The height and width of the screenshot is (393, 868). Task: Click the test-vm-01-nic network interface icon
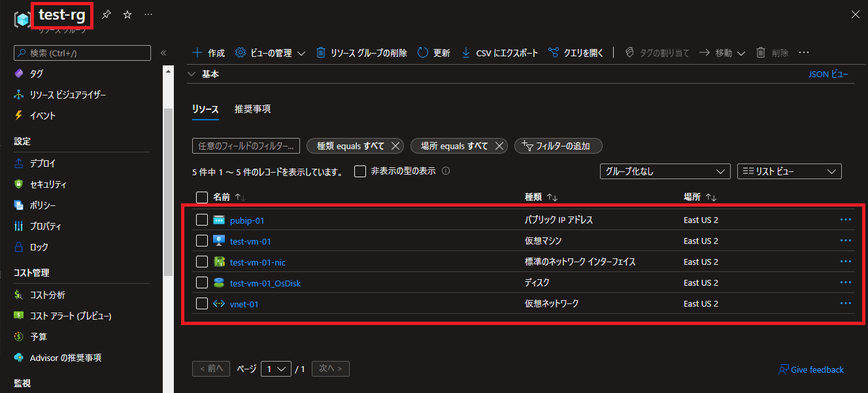pyautogui.click(x=219, y=262)
